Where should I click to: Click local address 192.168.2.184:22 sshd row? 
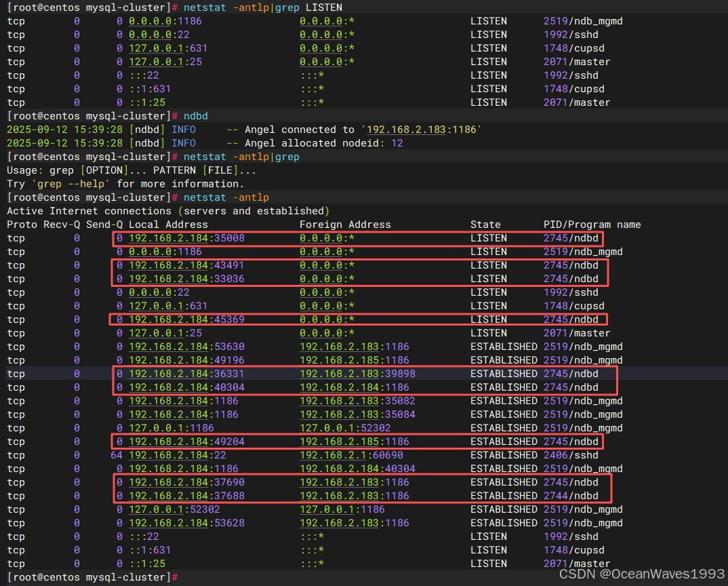coord(178,455)
